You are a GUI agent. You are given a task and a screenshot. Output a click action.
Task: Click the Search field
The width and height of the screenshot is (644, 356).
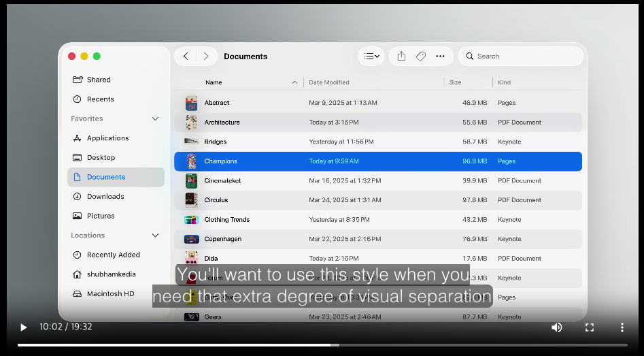click(x=520, y=56)
